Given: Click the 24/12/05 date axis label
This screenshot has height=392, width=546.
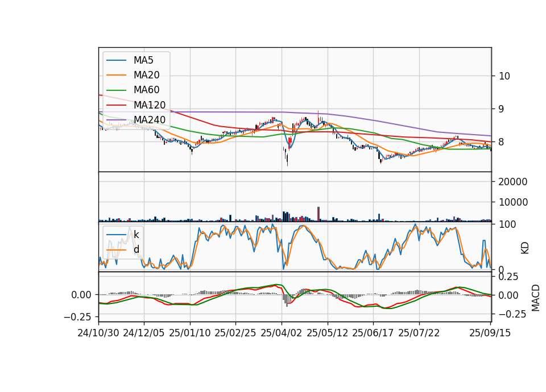Looking at the screenshot, I should pyautogui.click(x=143, y=333).
